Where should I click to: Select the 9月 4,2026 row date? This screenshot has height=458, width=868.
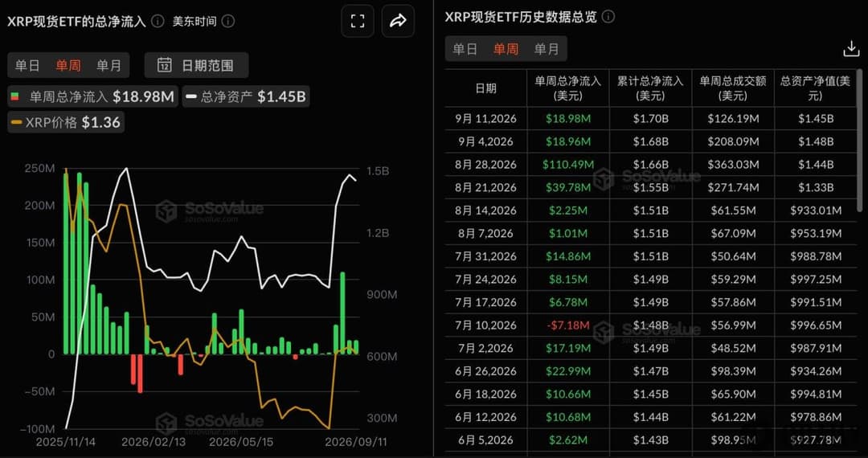486,141
